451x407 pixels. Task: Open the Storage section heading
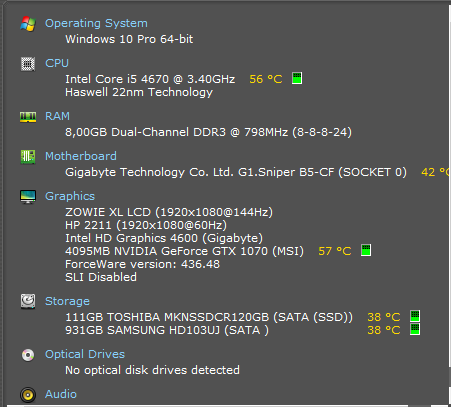click(67, 301)
